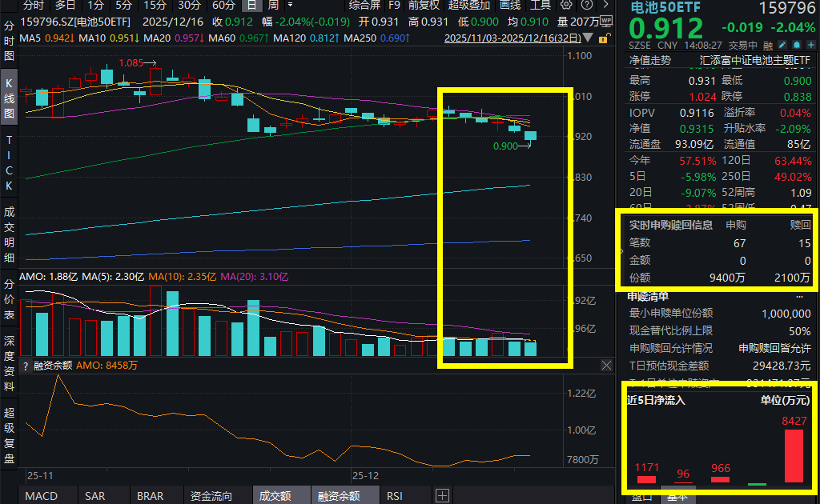The height and width of the screenshot is (504, 820).
Task: Dismiss the 融资余额 overlay via its X icon
Action: click(x=606, y=366)
